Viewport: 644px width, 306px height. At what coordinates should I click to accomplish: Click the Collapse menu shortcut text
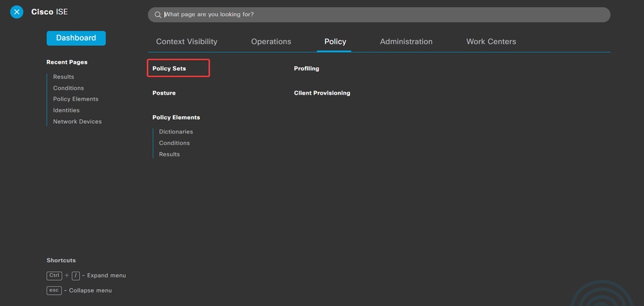(90, 291)
